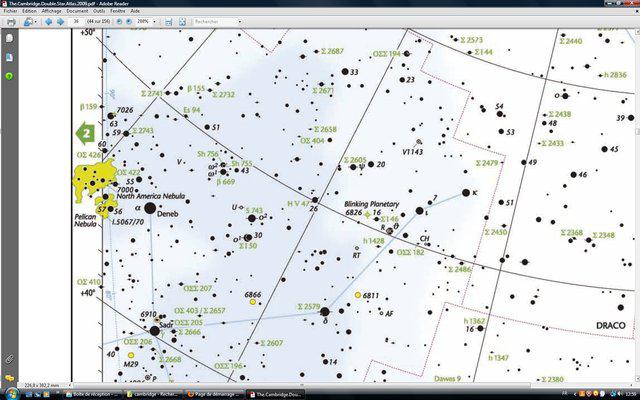640x400 pixels.
Task: Open the Edition menu
Action: point(29,11)
